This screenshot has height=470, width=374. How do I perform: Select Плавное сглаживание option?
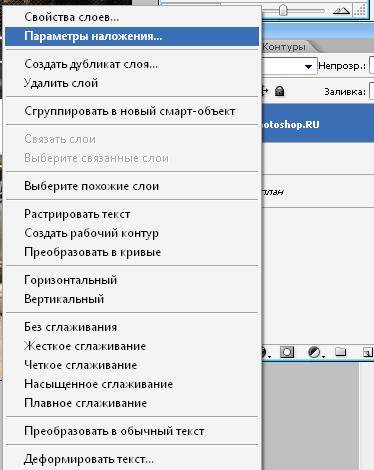pos(132,403)
